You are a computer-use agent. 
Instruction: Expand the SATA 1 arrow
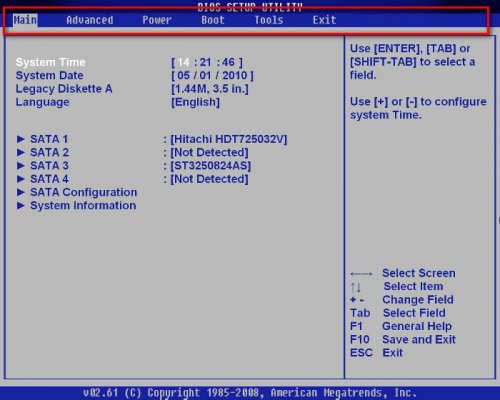pyautogui.click(x=21, y=139)
